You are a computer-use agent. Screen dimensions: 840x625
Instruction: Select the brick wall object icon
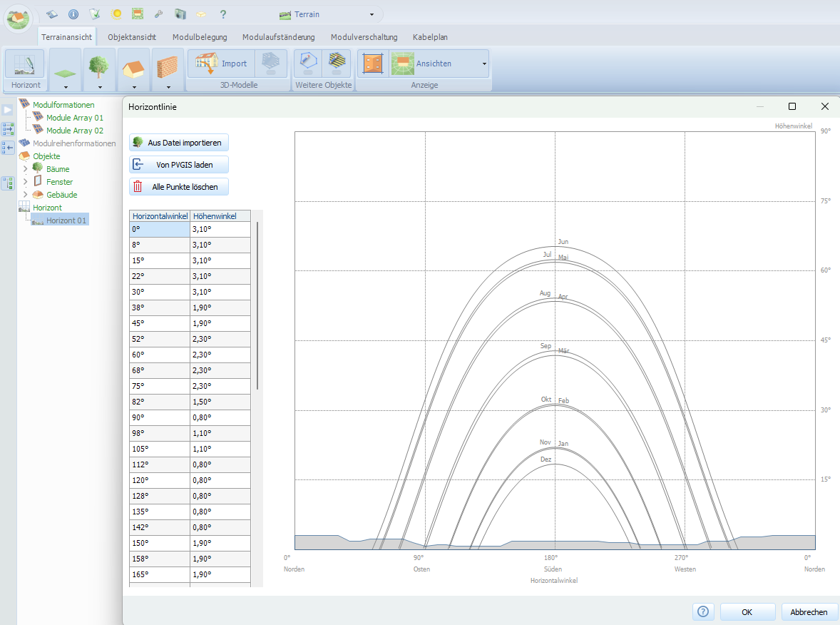coord(168,67)
